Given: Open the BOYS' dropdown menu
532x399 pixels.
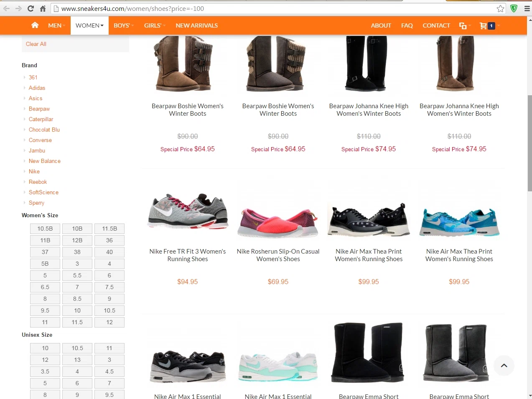Looking at the screenshot, I should (x=124, y=25).
